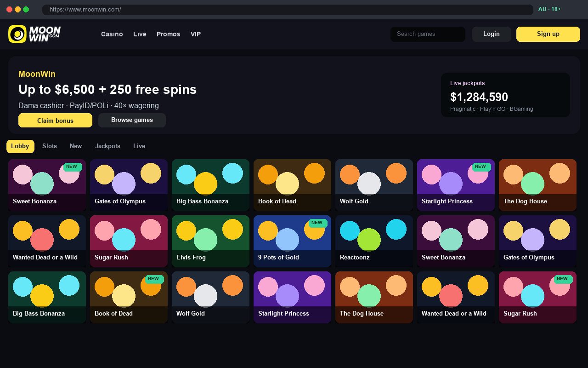The height and width of the screenshot is (368, 588).
Task: Open the Live item in the top navigation
Action: [140, 34]
